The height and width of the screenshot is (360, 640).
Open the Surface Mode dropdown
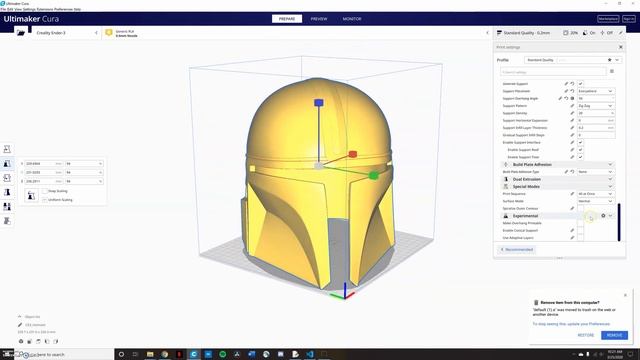(x=596, y=201)
